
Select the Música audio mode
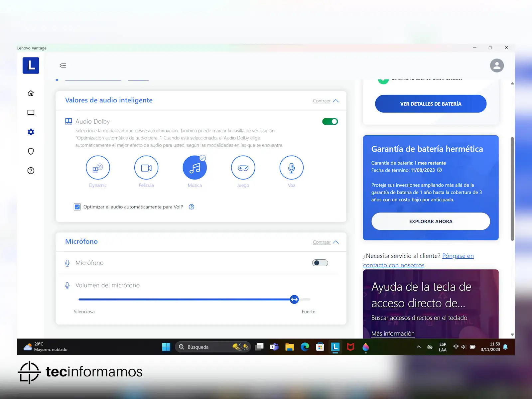tap(195, 168)
